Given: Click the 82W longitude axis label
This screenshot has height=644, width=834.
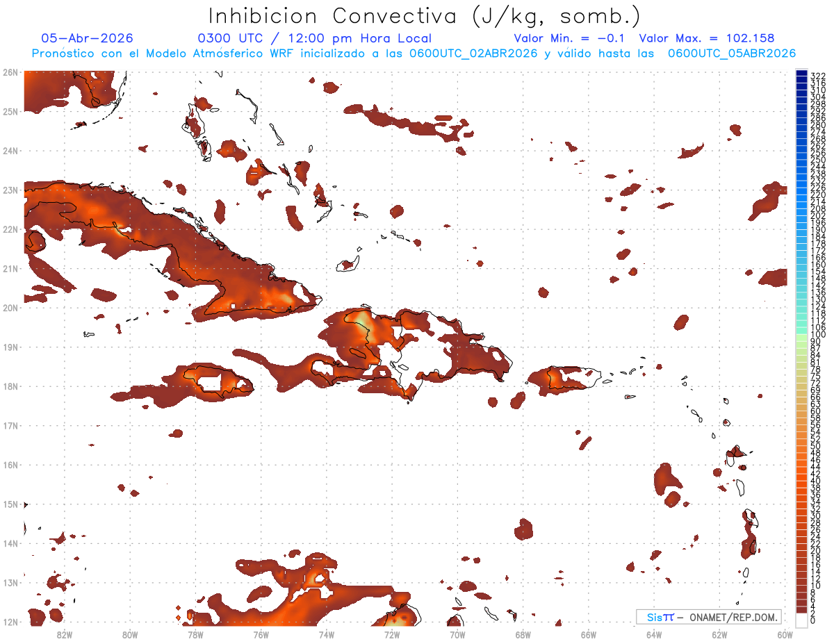Looking at the screenshot, I should tap(65, 634).
